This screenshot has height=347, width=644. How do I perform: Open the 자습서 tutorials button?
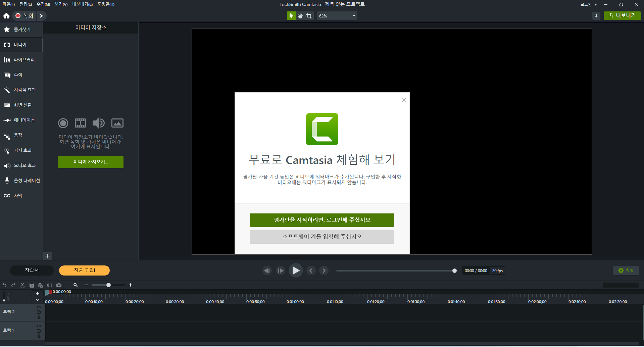(32, 270)
